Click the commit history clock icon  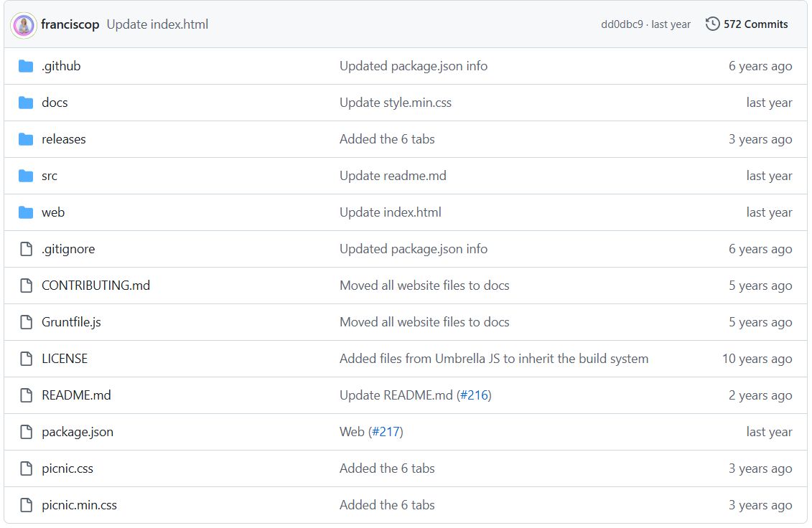[711, 24]
